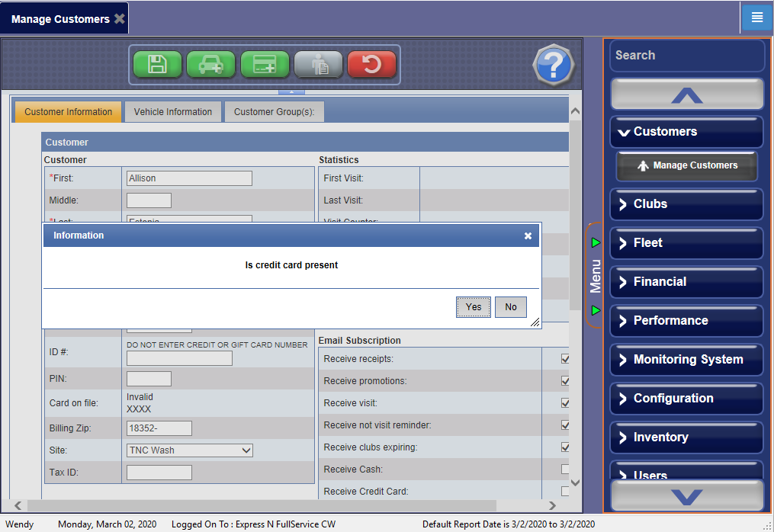Click Yes in the Information dialog
Screen dimensions: 774x532
point(474,307)
